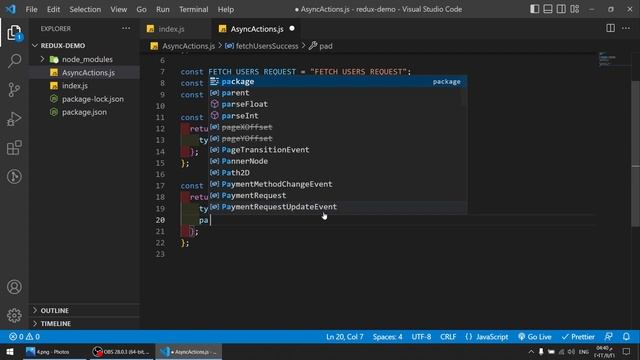Open the Git graph icon in the activity bar
Screen dimensions: 640x360
(14, 176)
